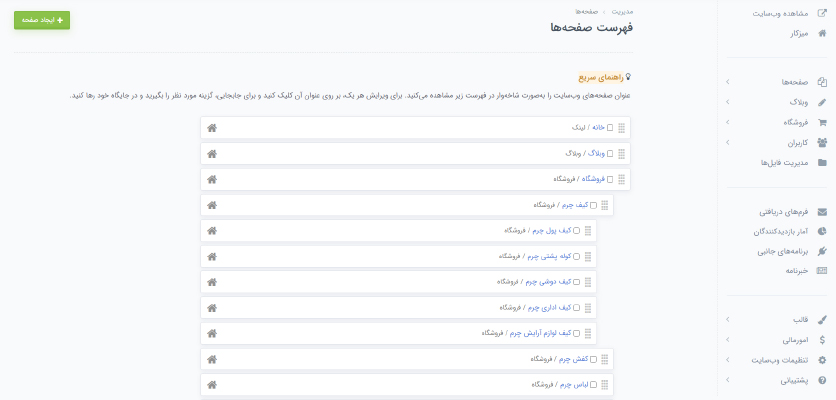Click the folder icon for مدیریت فایل‌ها
Screen dimensions: 836x400
coord(822,163)
